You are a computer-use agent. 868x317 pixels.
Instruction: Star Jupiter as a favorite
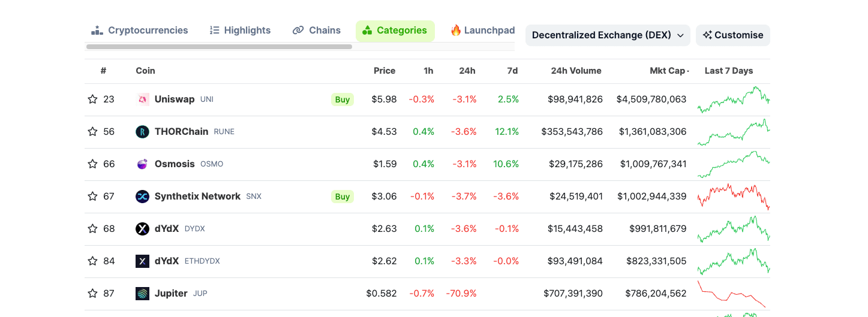92,294
